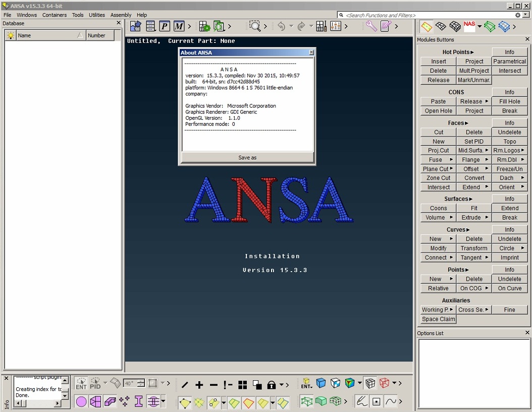Open the Containers menu
Image resolution: width=532 pixels, height=412 pixels.
(55, 15)
